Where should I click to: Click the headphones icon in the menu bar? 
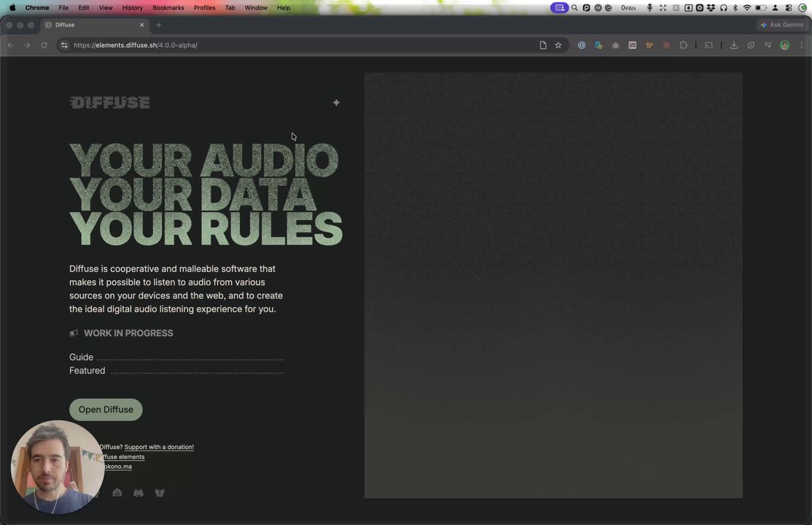coord(724,8)
